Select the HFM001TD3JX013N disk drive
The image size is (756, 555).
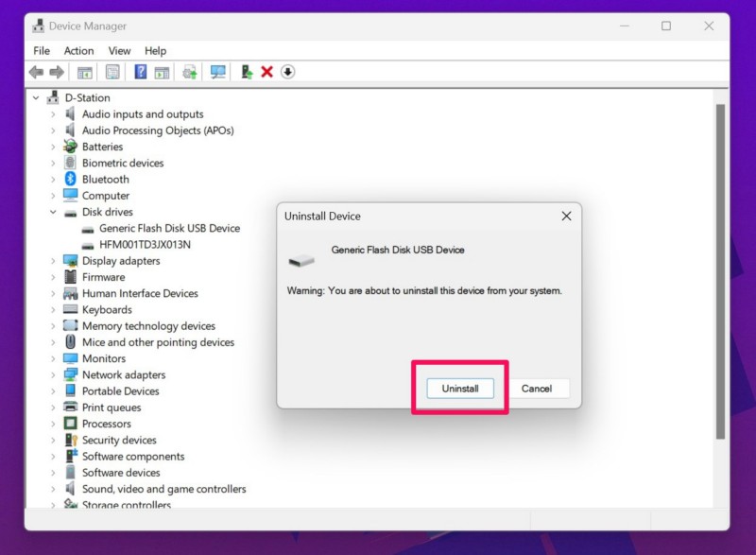[145, 245]
